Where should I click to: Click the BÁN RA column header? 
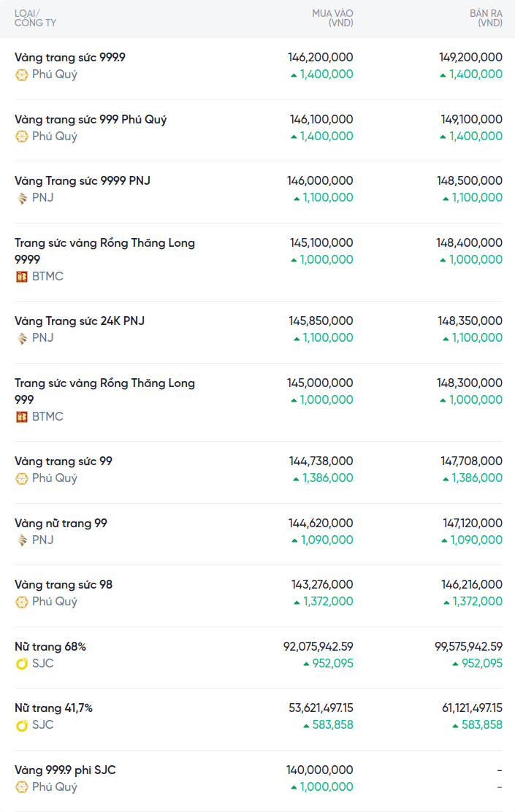[x=486, y=18]
